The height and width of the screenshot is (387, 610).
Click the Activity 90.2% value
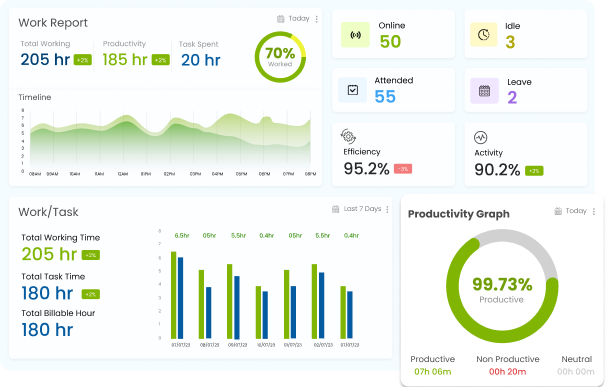497,170
